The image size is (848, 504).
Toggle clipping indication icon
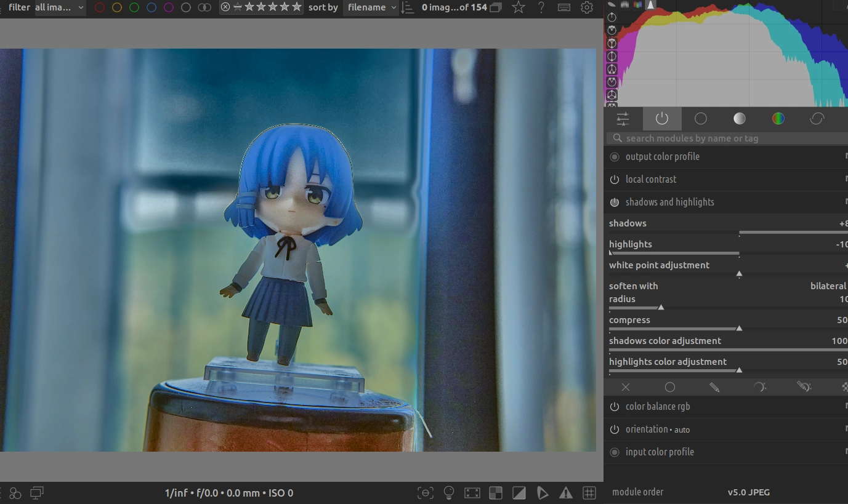[x=519, y=493]
